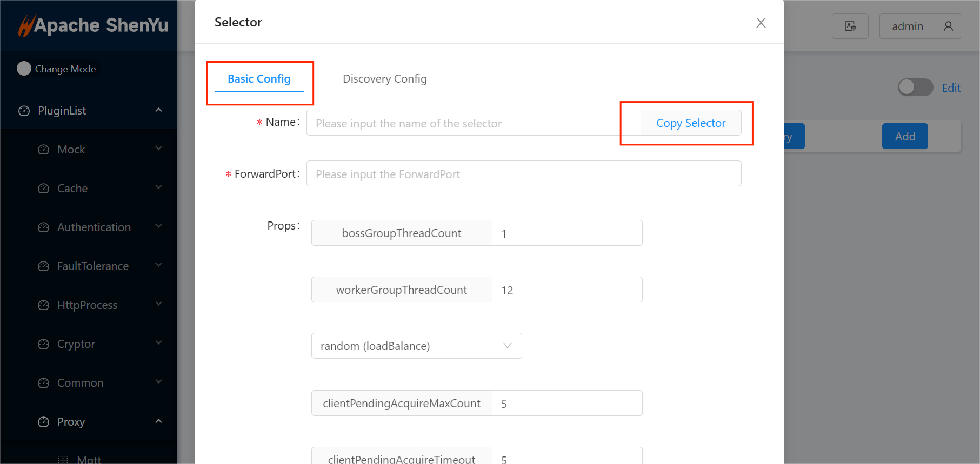Click the icon beside Mock plugin category
This screenshot has height=464, width=980.
(44, 150)
